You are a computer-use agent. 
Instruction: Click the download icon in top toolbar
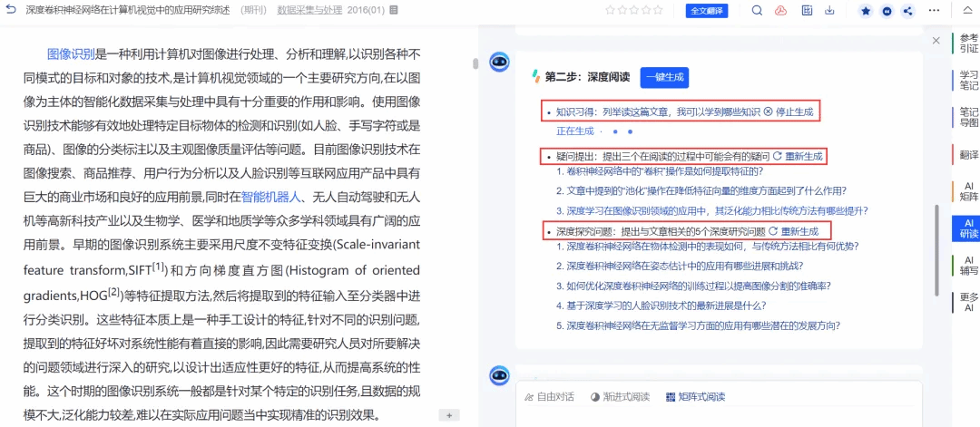[829, 11]
